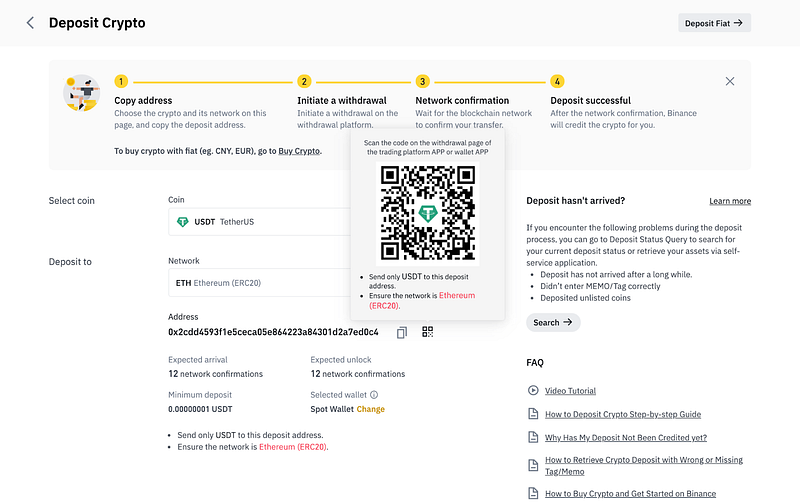Open Why Has My Deposit Not Been Credited

pos(626,438)
